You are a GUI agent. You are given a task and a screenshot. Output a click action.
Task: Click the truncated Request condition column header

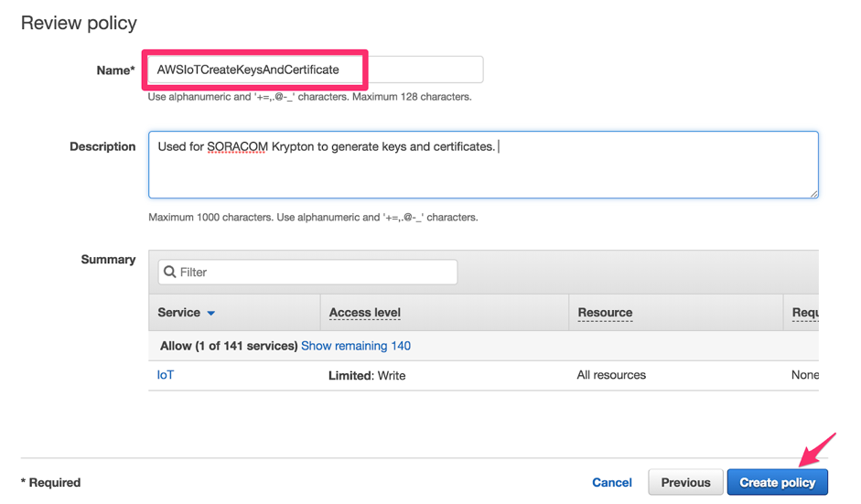click(804, 312)
